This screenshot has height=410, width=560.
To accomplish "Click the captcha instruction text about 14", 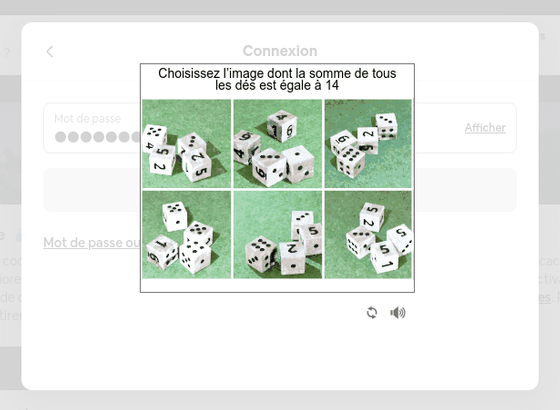I will (277, 79).
